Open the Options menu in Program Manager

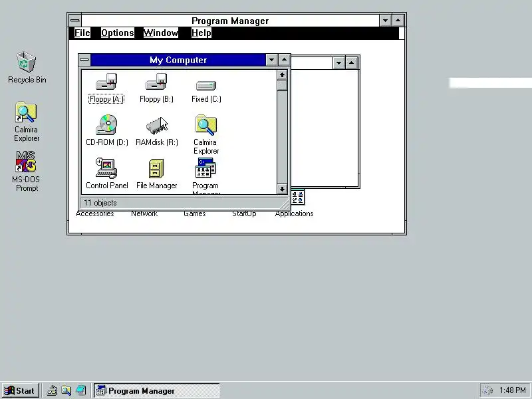[x=118, y=33]
